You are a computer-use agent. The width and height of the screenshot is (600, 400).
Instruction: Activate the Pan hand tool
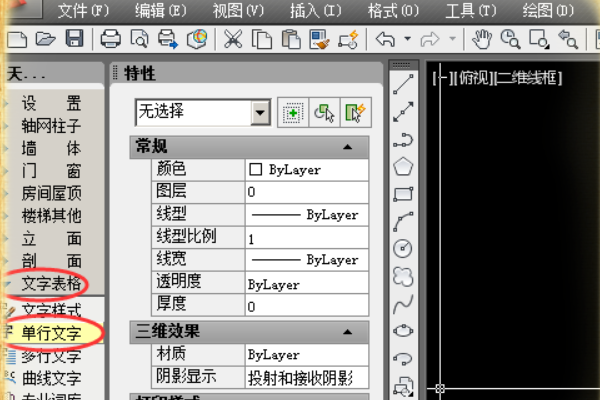pos(483,39)
